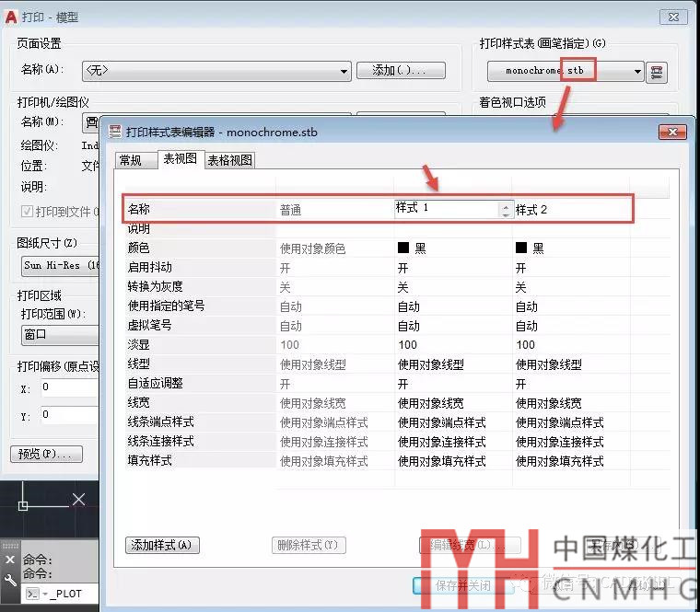Open the Sun Hi-Res paper size dropdown

coord(61,266)
